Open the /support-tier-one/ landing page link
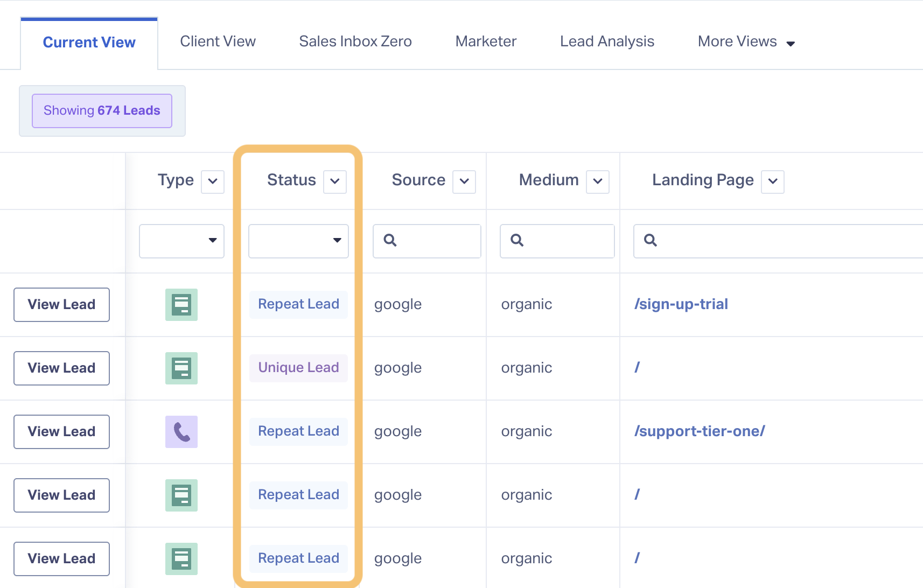Viewport: 923px width, 588px height. pyautogui.click(x=700, y=431)
